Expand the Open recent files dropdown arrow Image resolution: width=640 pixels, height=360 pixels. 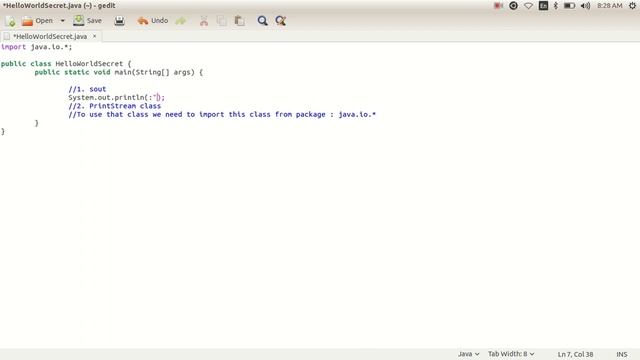coord(62,21)
